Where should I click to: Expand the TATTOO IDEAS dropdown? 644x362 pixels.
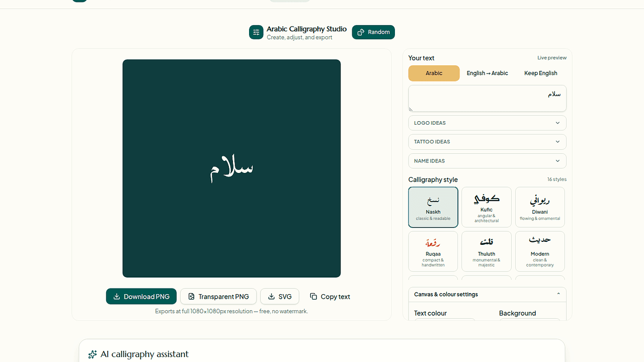(x=488, y=142)
